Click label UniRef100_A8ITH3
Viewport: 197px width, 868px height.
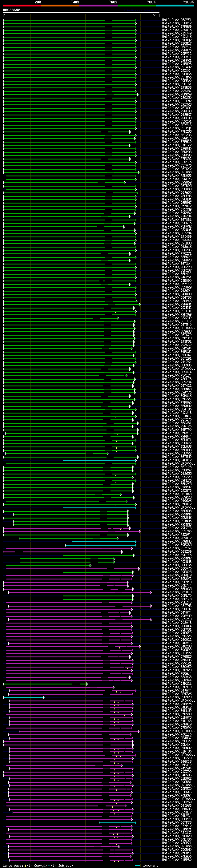[177, 606]
